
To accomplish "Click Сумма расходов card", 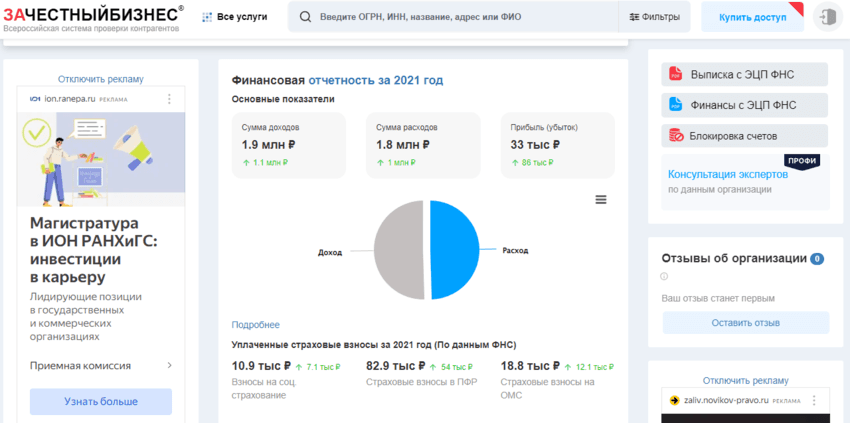I will [x=423, y=145].
